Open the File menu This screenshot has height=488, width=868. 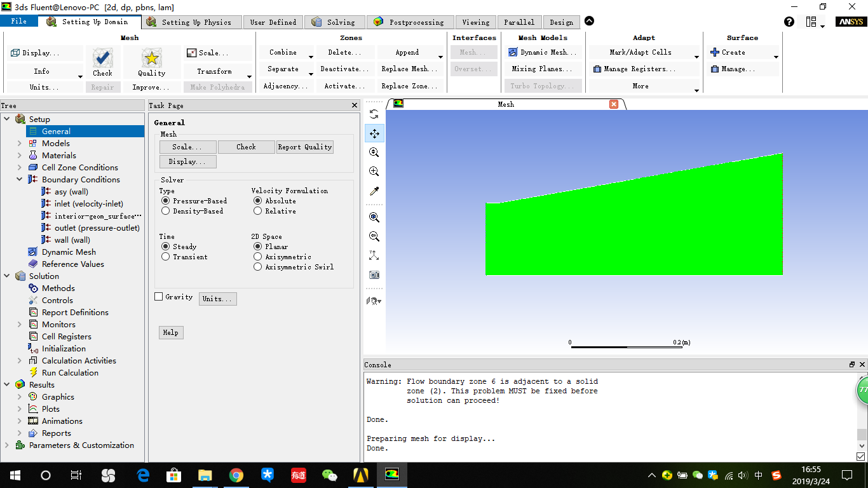click(19, 21)
